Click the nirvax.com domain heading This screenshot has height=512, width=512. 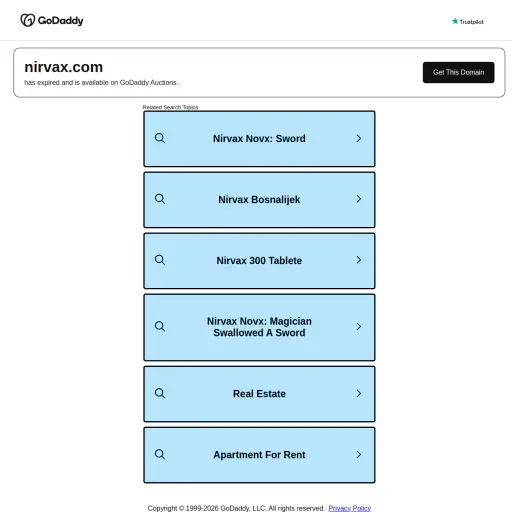[x=64, y=67]
